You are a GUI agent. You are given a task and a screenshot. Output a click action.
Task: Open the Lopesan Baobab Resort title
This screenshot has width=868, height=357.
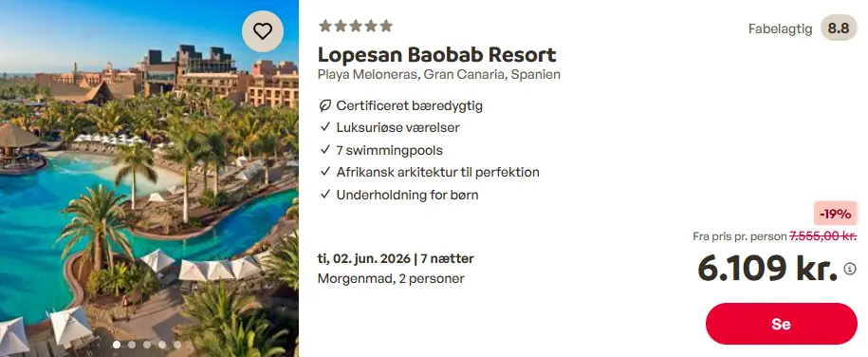[436, 55]
